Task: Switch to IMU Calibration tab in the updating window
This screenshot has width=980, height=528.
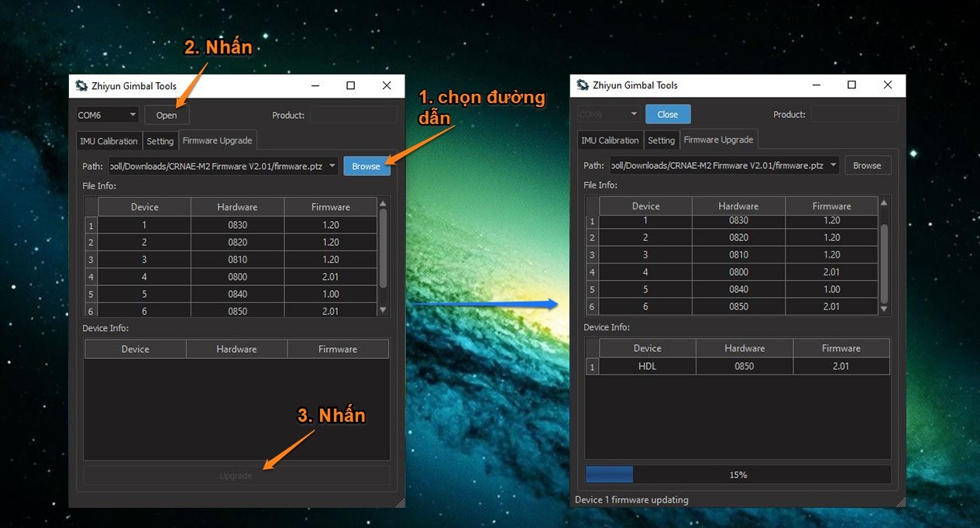Action: [610, 140]
